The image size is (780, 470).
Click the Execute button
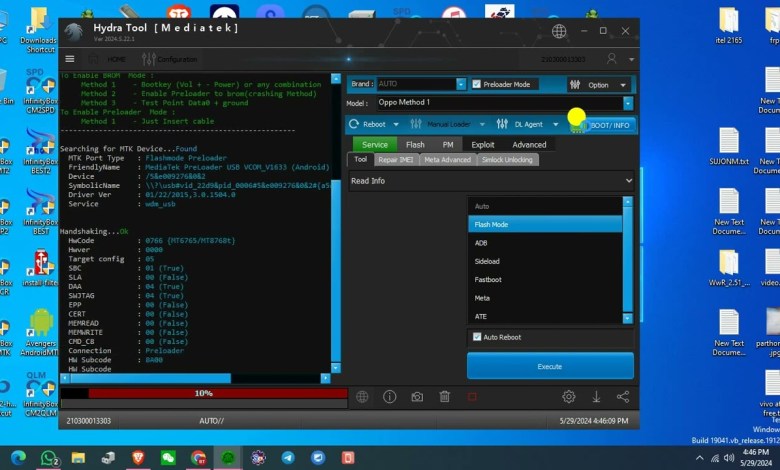549,366
